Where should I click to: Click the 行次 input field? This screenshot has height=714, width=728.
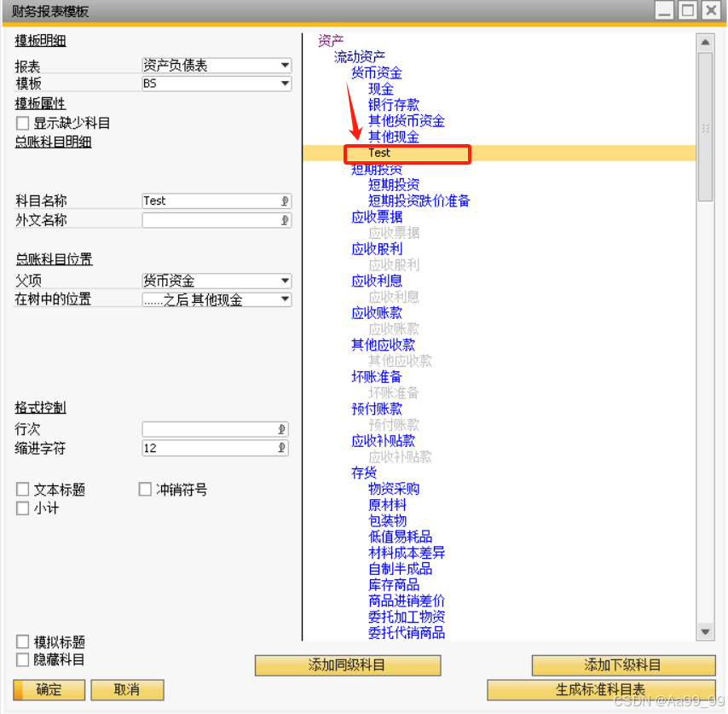point(215,429)
